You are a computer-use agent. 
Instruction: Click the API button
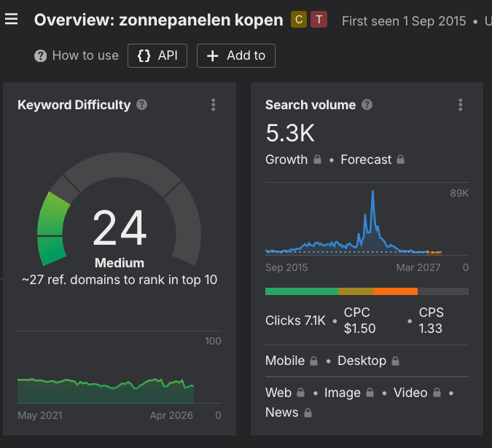[x=157, y=56]
